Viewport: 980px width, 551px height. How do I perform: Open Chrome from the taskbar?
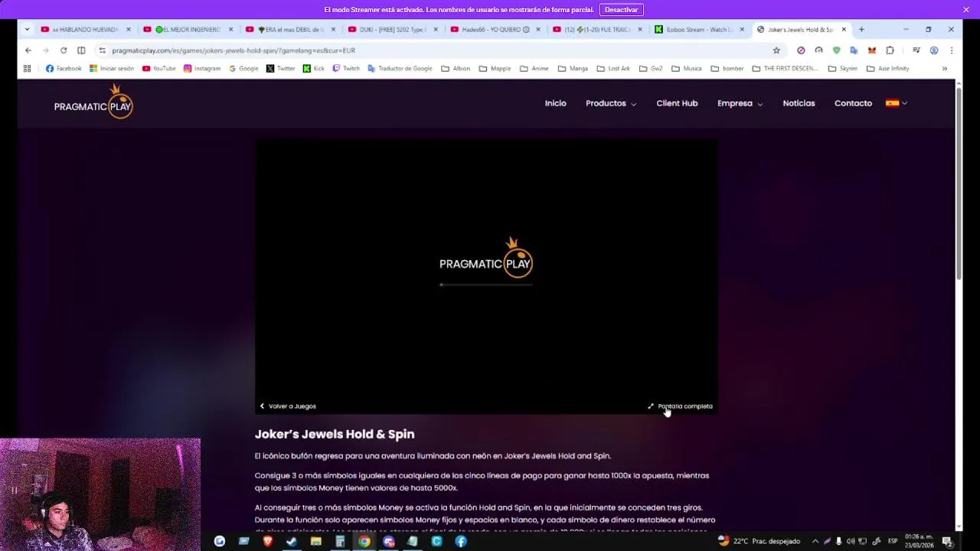pyautogui.click(x=364, y=541)
